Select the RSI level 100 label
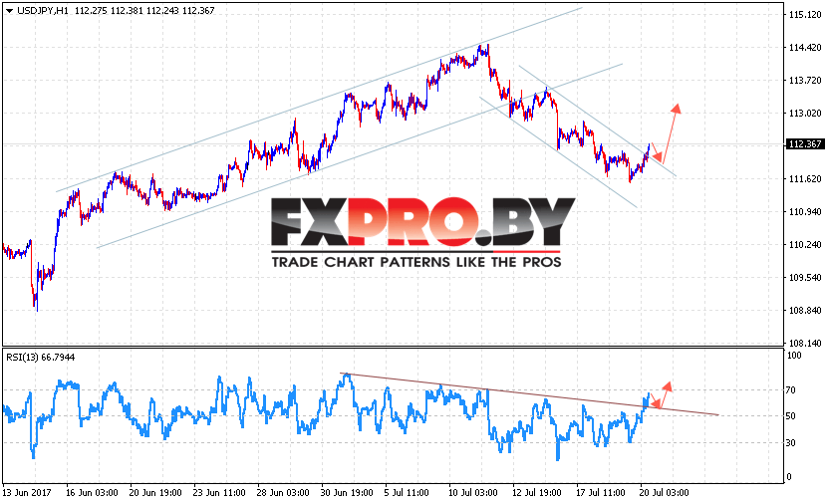 pos(794,356)
